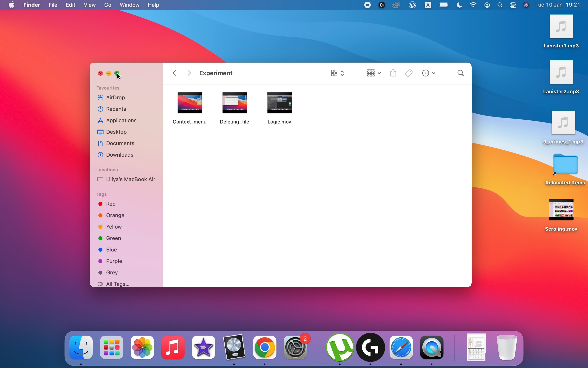Filter by the Red tag
The width and height of the screenshot is (588, 368).
tap(107, 204)
